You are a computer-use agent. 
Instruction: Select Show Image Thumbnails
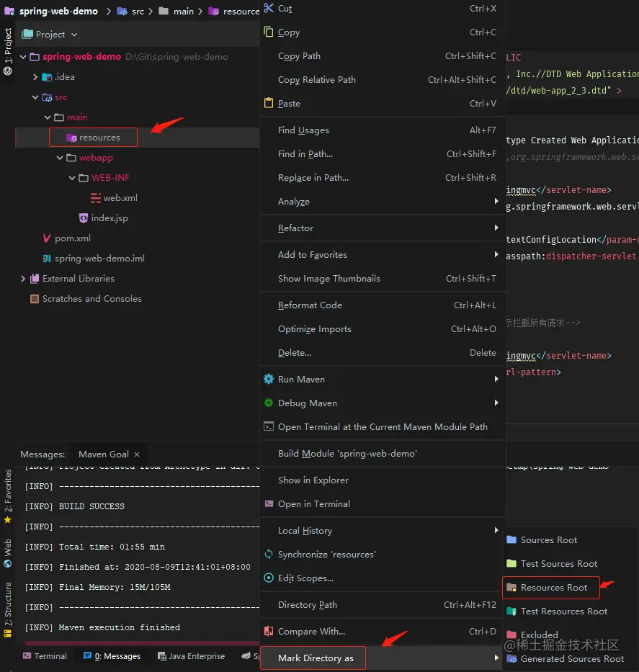(x=383, y=278)
